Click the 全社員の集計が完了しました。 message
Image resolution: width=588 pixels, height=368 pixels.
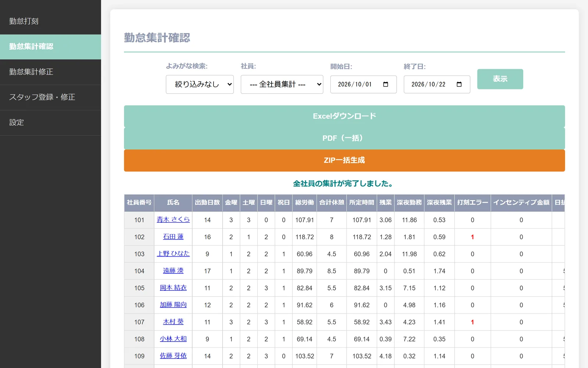click(344, 184)
